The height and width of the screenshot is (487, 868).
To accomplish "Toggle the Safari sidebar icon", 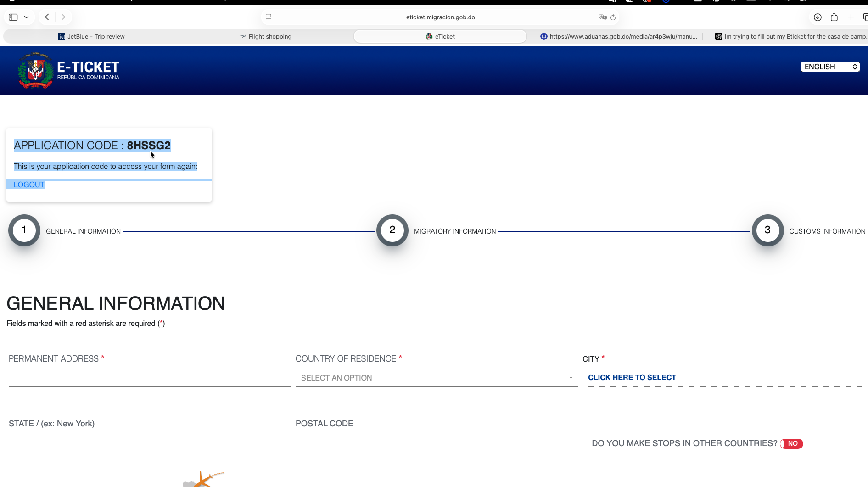I will (x=12, y=17).
